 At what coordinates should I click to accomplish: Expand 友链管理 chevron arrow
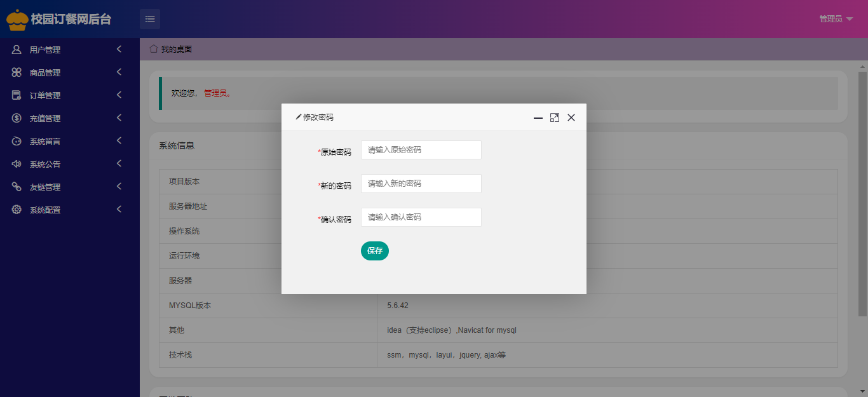pos(119,186)
